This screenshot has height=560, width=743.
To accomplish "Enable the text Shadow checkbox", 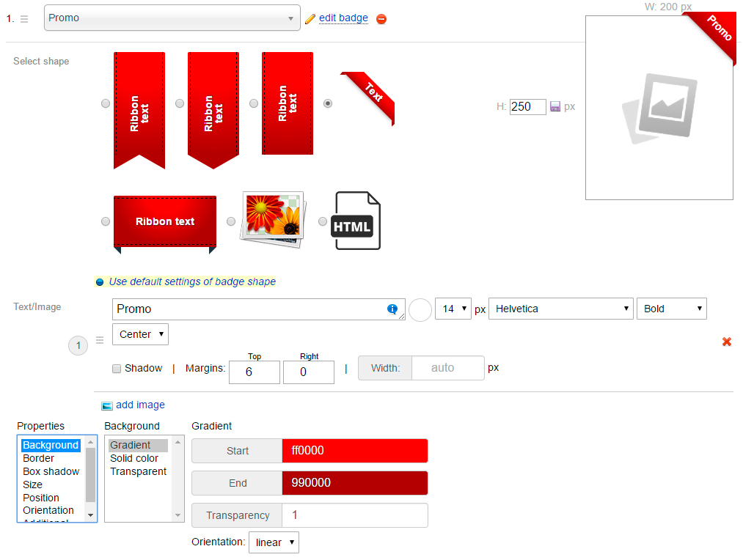I will [117, 369].
